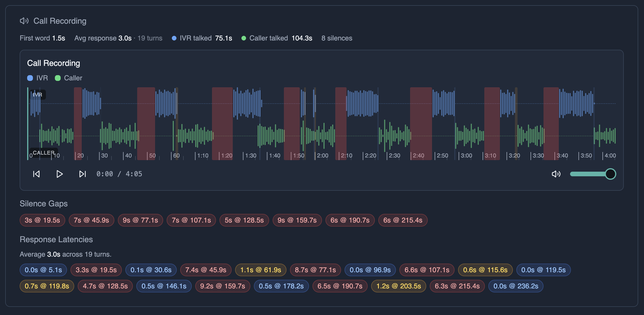Select latency chip 4.7s @ 128.5s
This screenshot has height=315, width=644.
click(x=105, y=286)
